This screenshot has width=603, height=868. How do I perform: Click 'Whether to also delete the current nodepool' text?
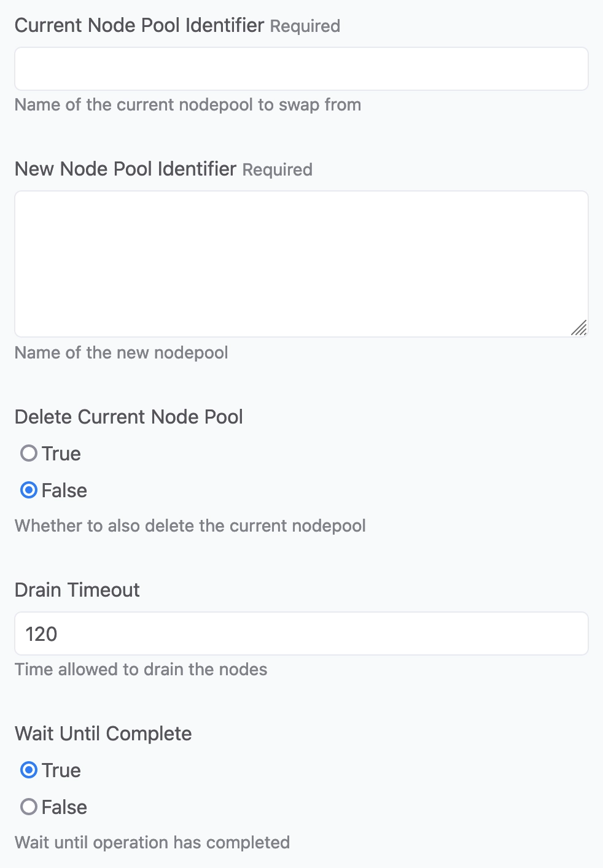pos(190,526)
